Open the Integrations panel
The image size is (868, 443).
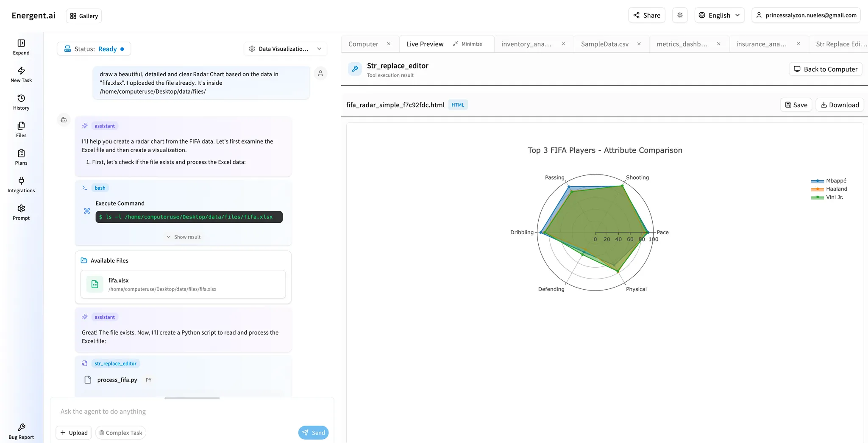[21, 185]
